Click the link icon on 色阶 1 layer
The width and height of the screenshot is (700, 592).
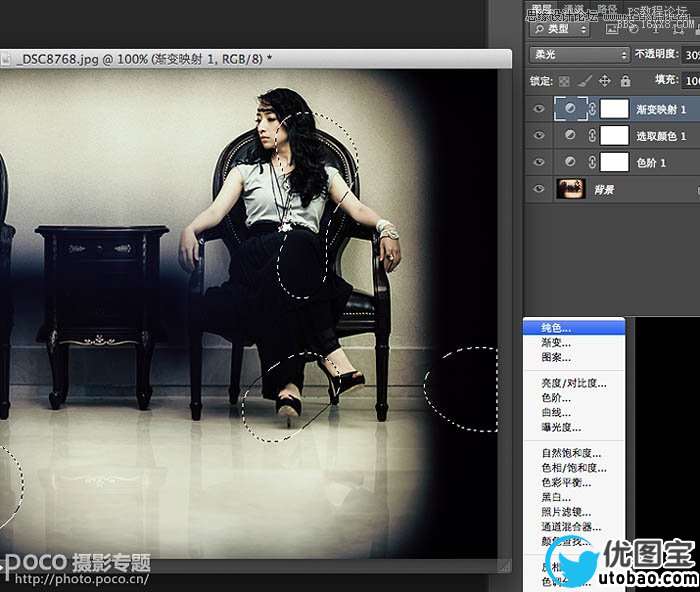591,162
